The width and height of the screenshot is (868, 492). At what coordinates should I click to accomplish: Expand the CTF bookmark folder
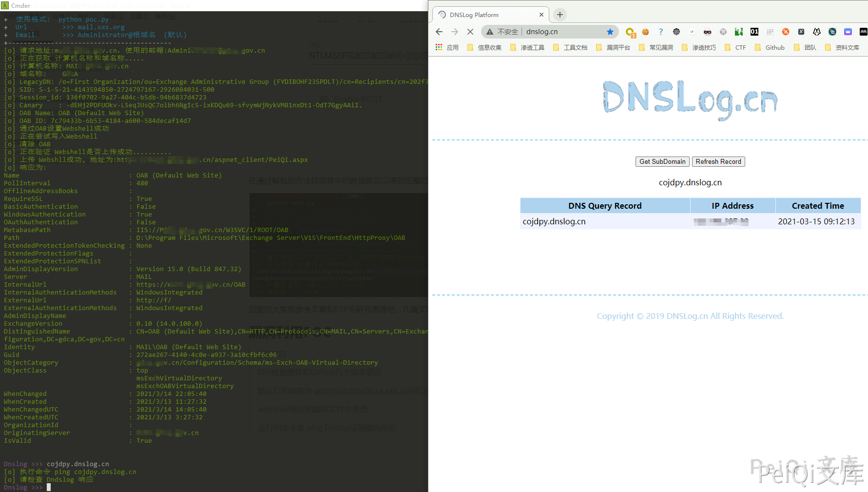[735, 47]
